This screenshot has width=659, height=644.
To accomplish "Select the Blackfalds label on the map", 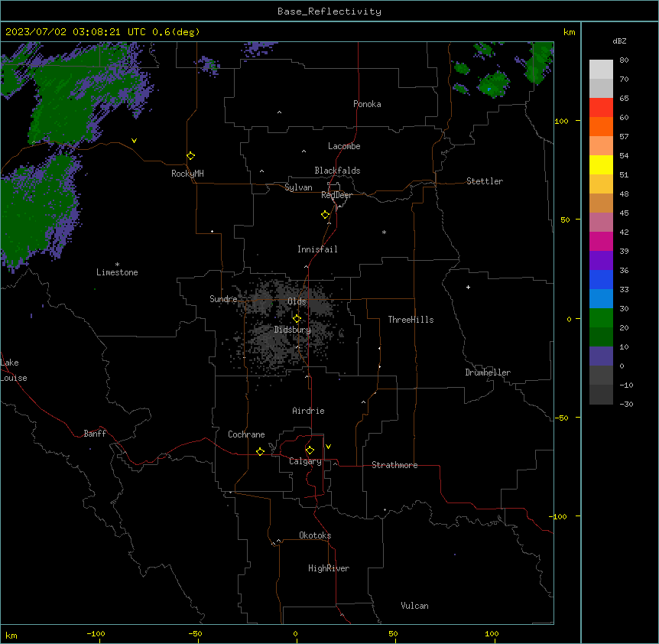I will [337, 171].
